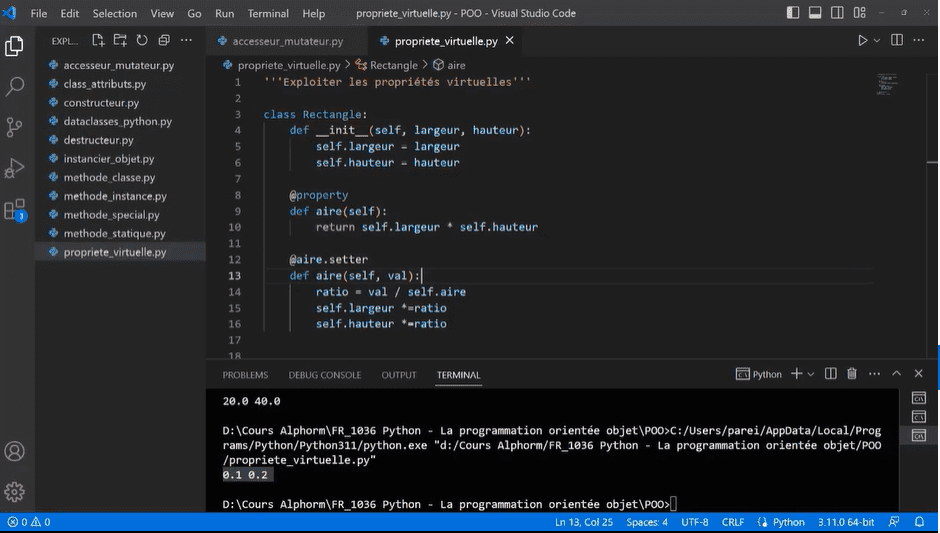Open Explorer more actions menu
Image resolution: width=940 pixels, height=533 pixels.
click(186, 40)
